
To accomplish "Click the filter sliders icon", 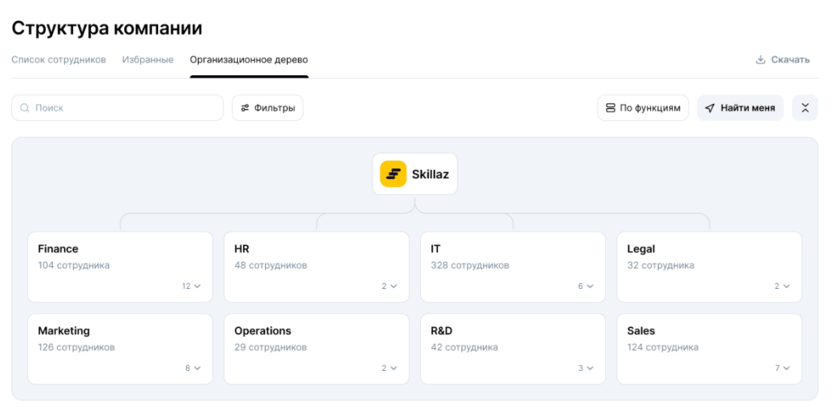I will (245, 108).
